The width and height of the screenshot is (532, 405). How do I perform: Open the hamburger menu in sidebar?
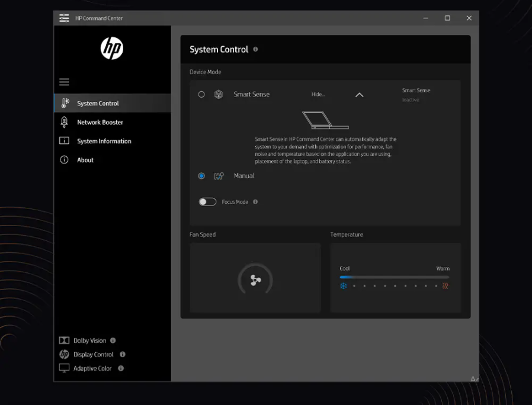(64, 82)
